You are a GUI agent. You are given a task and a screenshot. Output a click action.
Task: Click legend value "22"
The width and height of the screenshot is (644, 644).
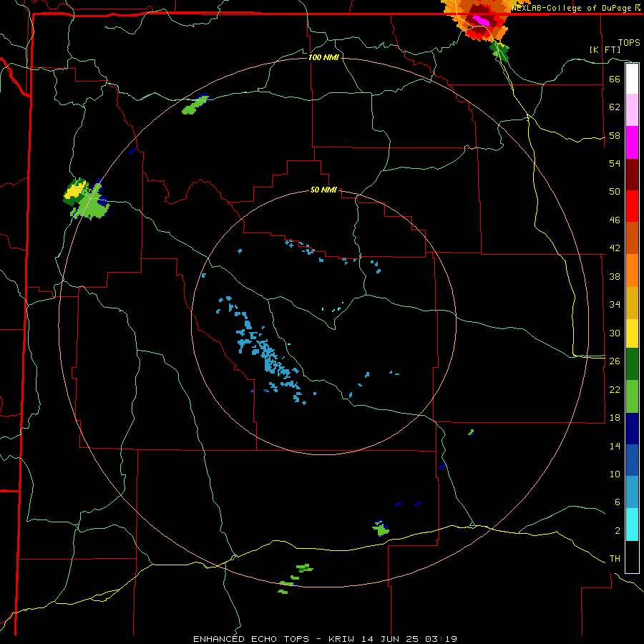[x=615, y=390]
